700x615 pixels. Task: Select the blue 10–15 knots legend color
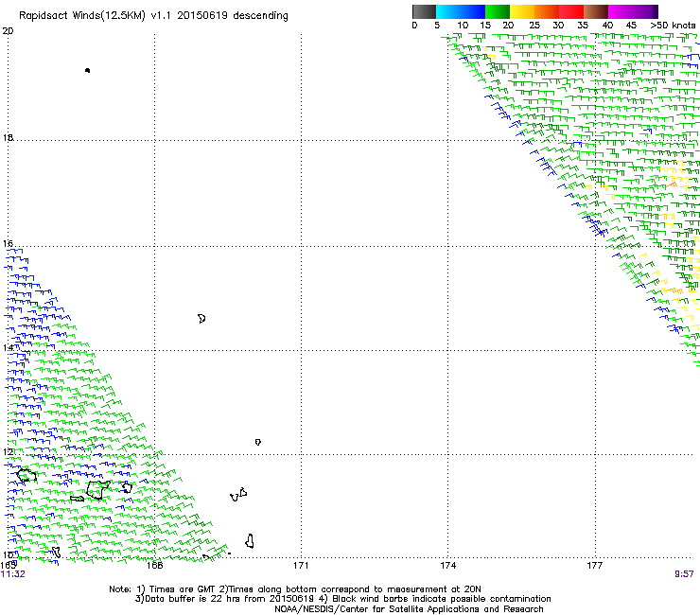473,11
